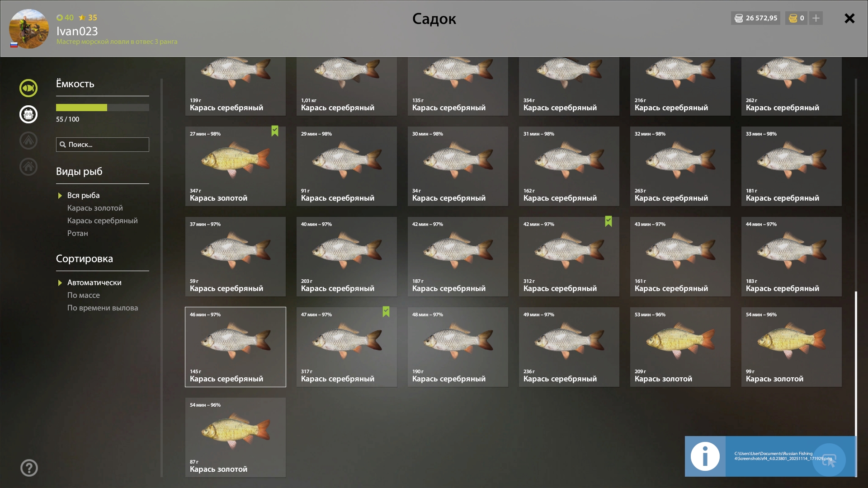Screen dimensions: 868x488
Task: Click the help question mark icon
Action: [29, 468]
